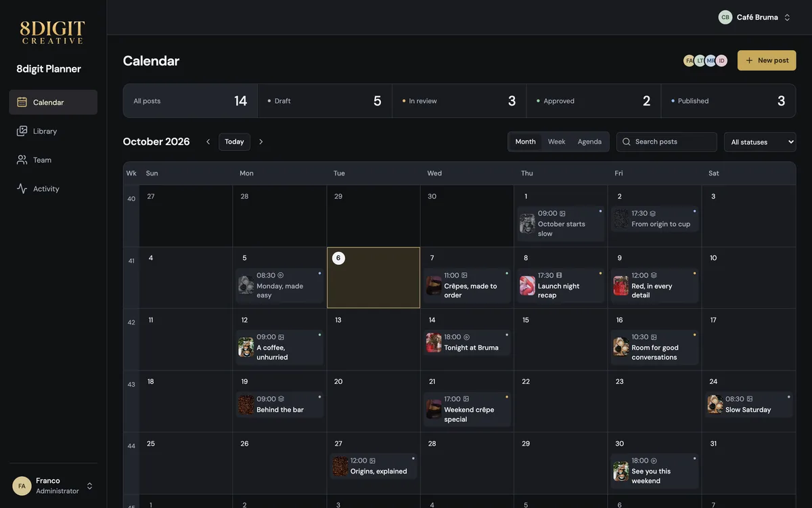Open Room for good conversations post

654,347
